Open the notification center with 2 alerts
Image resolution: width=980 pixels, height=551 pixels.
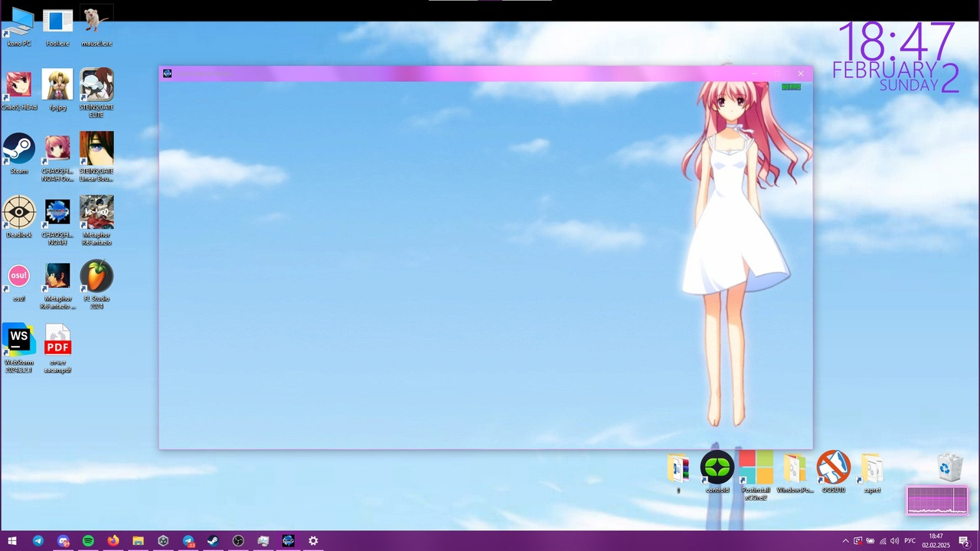965,541
